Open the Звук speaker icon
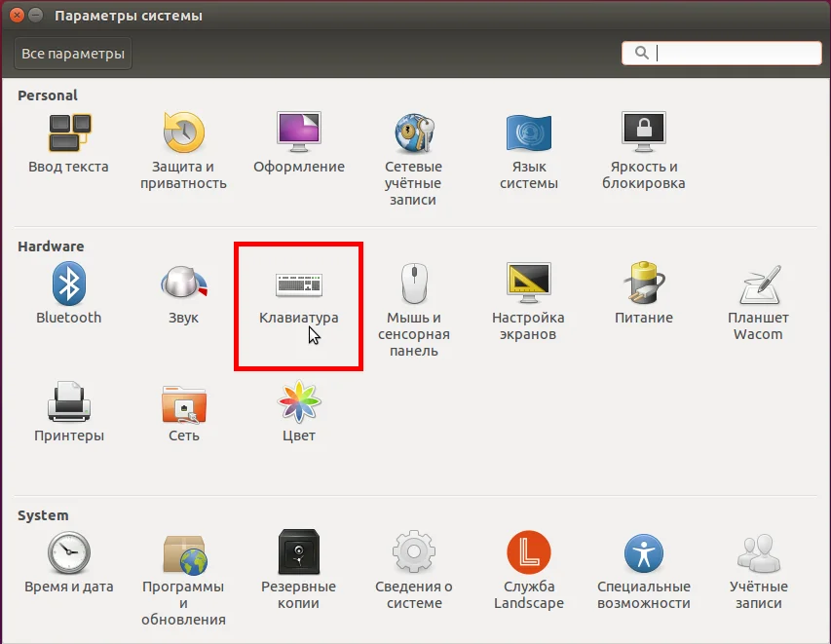Viewport: 831px width, 644px height. pyautogui.click(x=184, y=282)
